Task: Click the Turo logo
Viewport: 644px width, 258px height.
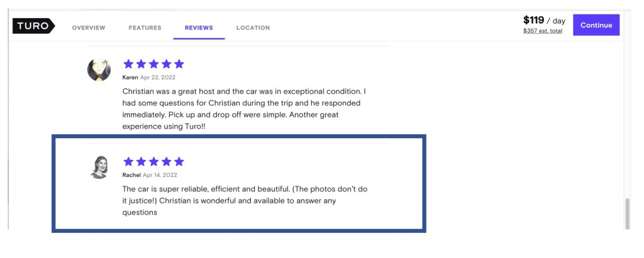Action: pos(34,26)
